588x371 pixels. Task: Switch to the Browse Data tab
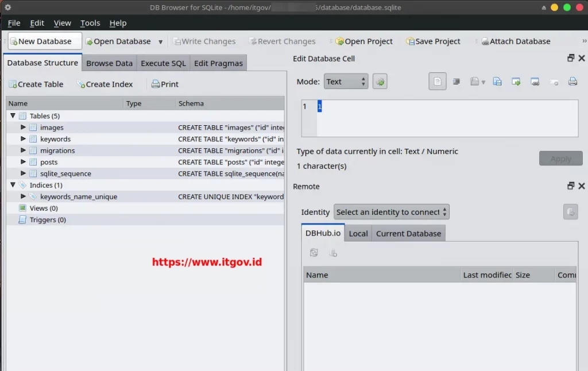109,63
